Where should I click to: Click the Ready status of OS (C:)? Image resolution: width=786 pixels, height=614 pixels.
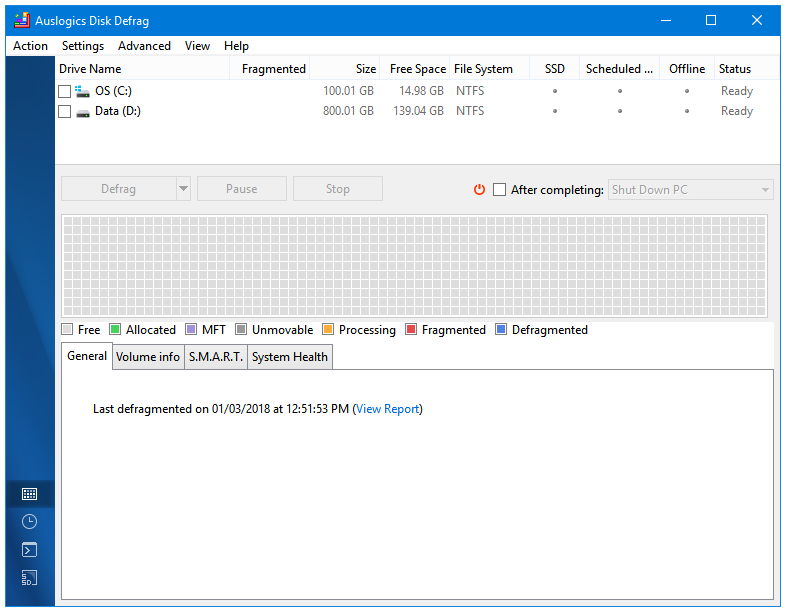pos(737,91)
